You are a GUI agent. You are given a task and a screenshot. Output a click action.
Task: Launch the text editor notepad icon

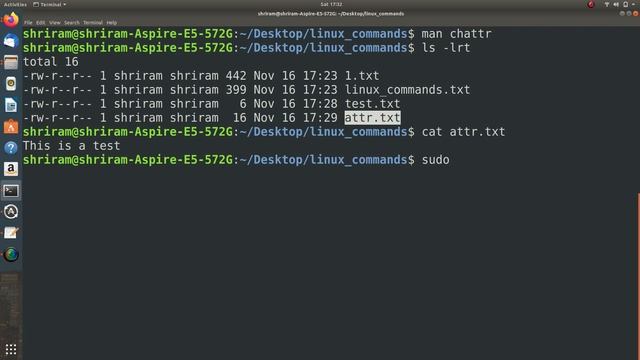(x=11, y=233)
